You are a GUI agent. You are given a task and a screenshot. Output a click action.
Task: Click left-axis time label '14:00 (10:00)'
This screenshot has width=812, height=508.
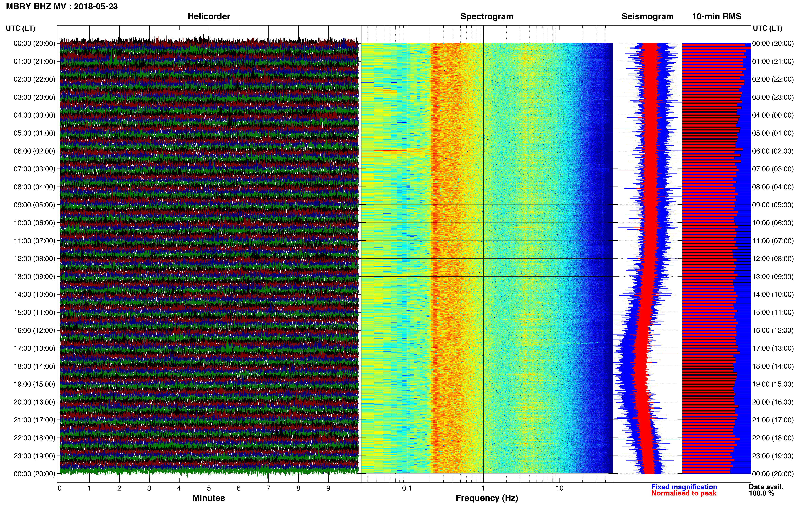[34, 295]
